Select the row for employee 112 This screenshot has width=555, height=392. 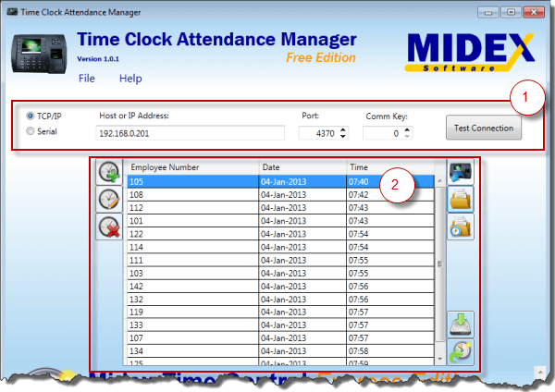click(x=280, y=208)
